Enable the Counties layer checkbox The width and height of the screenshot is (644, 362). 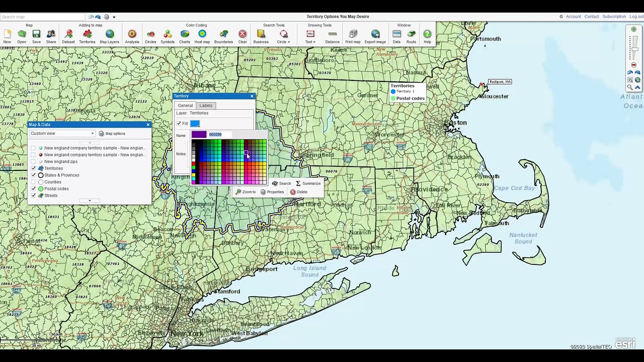(34, 182)
